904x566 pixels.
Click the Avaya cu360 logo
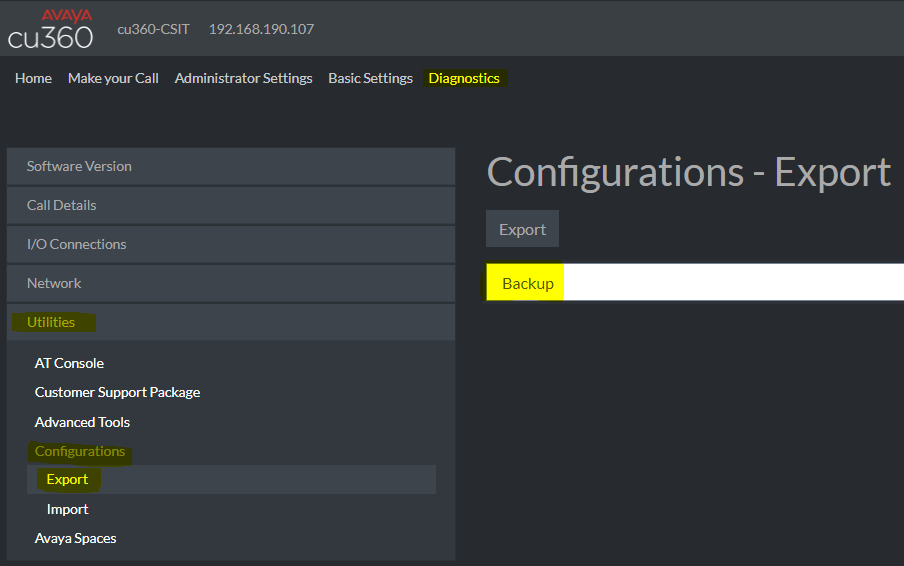[x=50, y=29]
